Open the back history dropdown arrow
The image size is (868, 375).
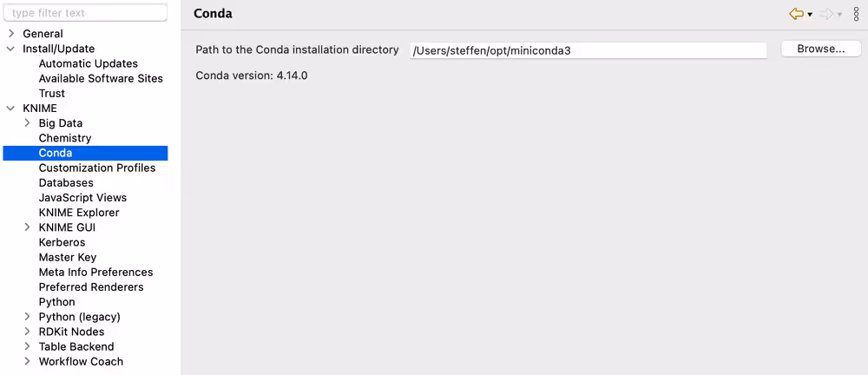(810, 15)
